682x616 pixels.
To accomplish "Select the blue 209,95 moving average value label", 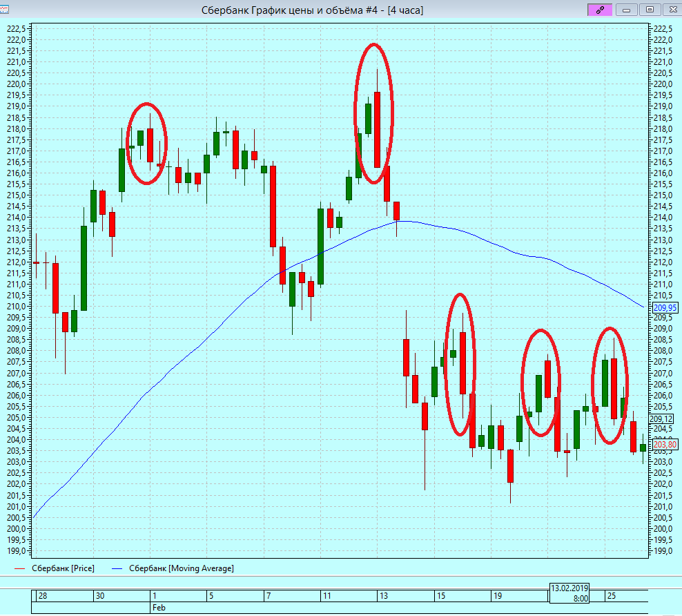I will [665, 308].
